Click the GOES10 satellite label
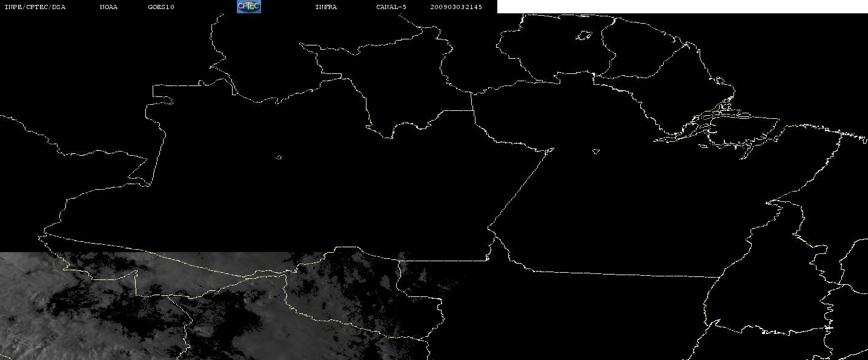This screenshot has height=360, width=868. tap(161, 7)
